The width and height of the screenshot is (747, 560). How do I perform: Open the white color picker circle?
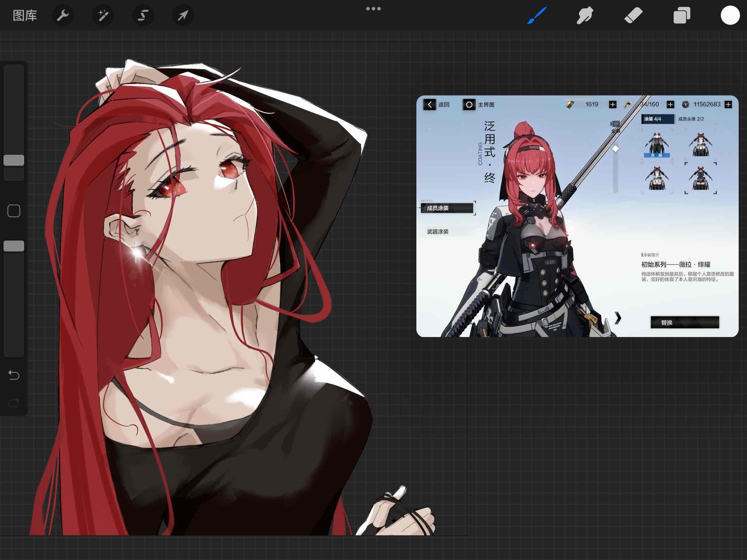730,16
